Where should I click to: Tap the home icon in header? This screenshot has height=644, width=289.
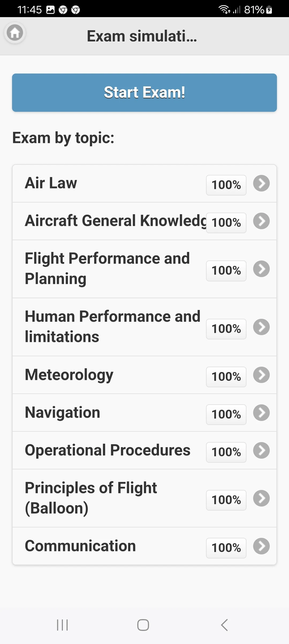(15, 33)
